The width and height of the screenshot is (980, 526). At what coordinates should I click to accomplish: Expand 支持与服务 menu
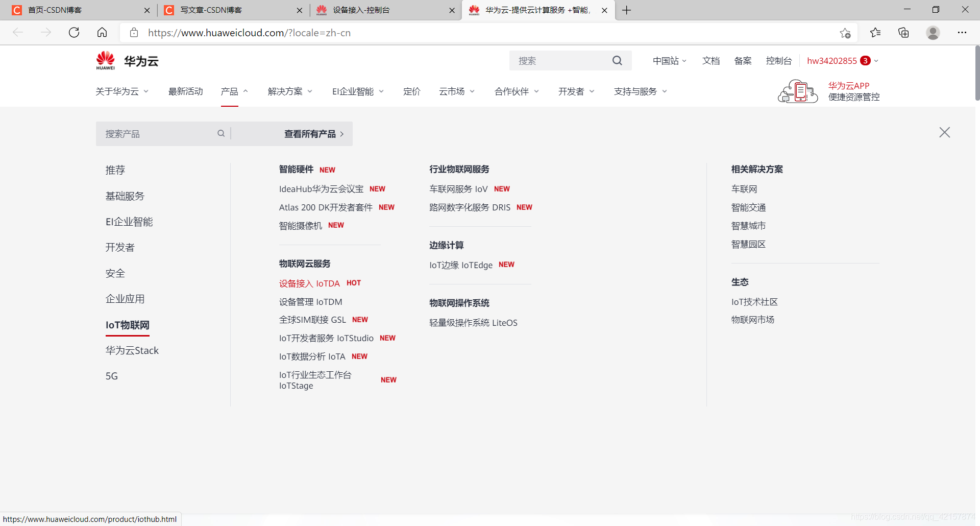[641, 91]
